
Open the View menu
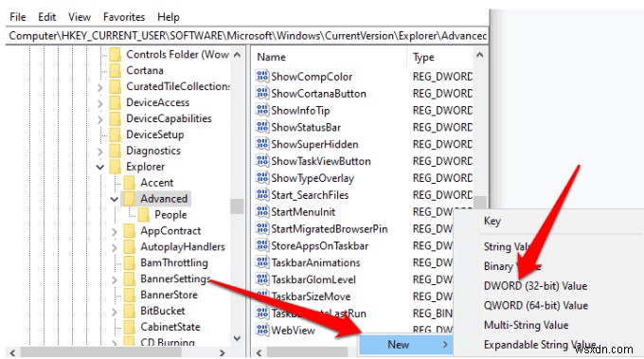(80, 17)
